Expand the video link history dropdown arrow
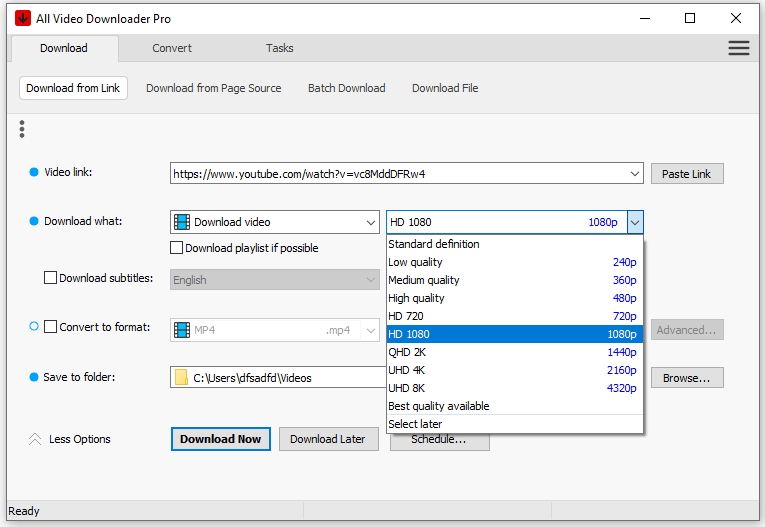Screen dimensions: 765x527 click(x=636, y=174)
